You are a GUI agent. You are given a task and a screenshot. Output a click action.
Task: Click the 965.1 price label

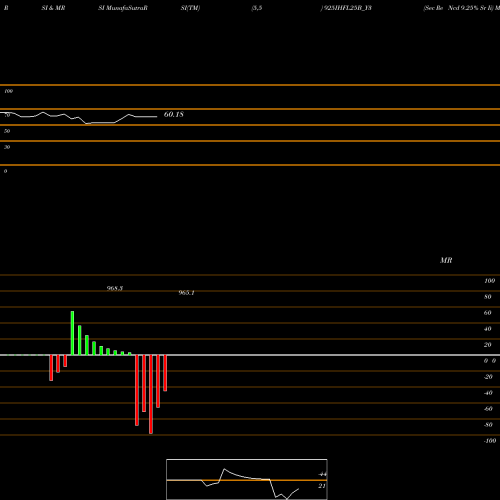186,293
